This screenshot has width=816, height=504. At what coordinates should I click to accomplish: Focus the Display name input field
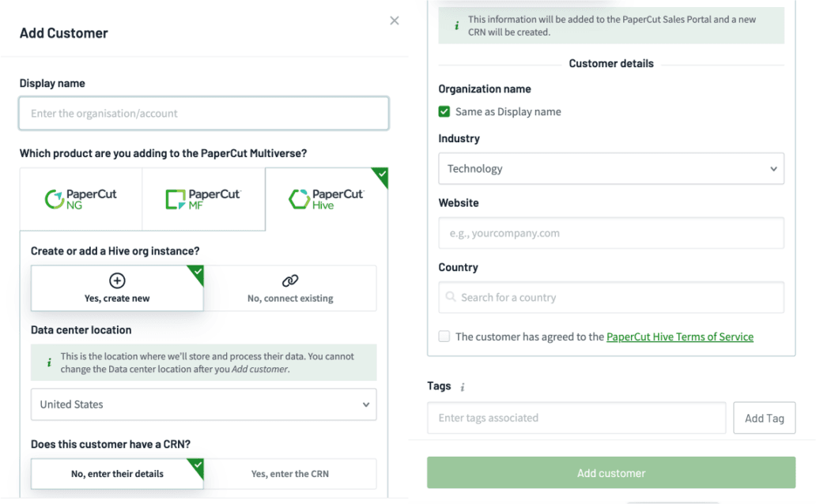tap(203, 114)
